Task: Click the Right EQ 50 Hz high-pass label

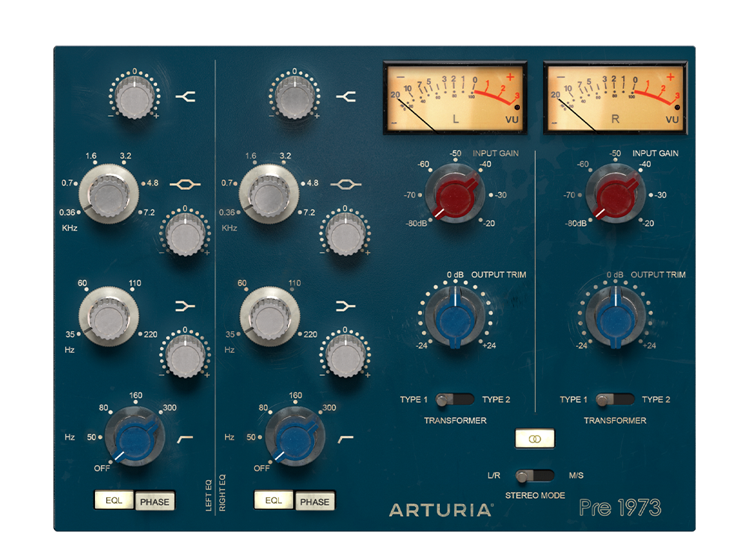Action: (x=251, y=437)
